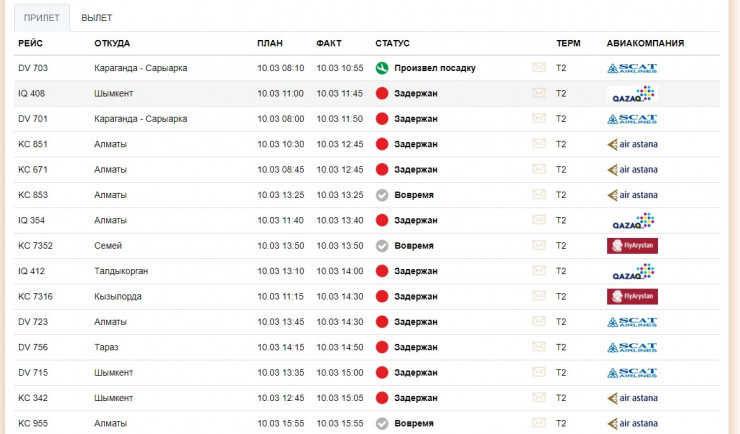Screen dimensions: 740x434
Task: Click the АВИАКОМПАНИЯ column header
Action: click(645, 43)
